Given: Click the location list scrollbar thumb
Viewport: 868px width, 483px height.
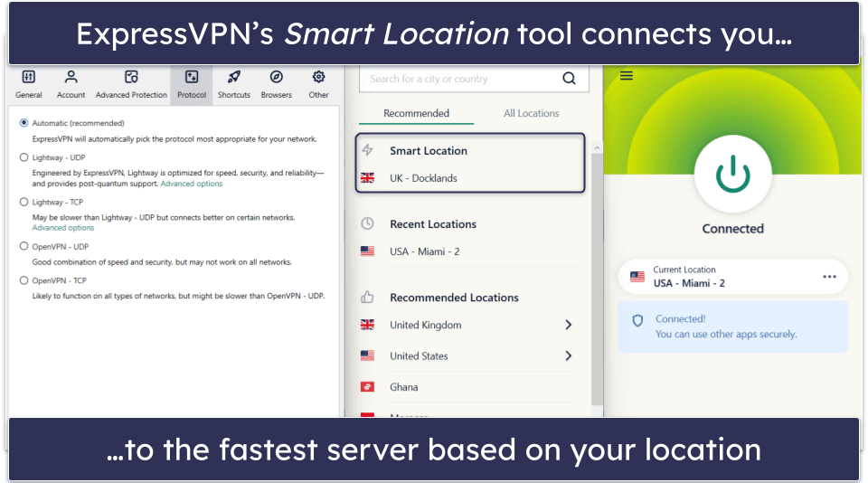Looking at the screenshot, I should [596, 279].
